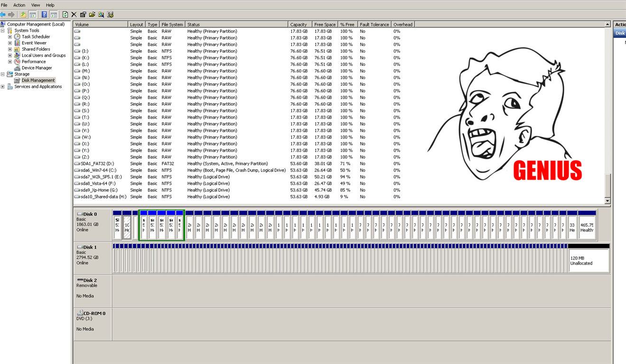
Task: Sort by the Volume column header
Action: 101,24
